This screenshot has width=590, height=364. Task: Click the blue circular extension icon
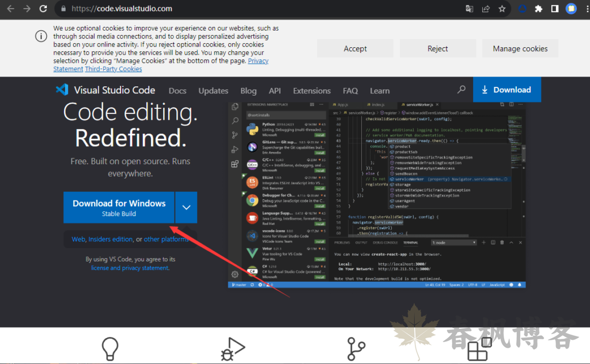tap(522, 9)
